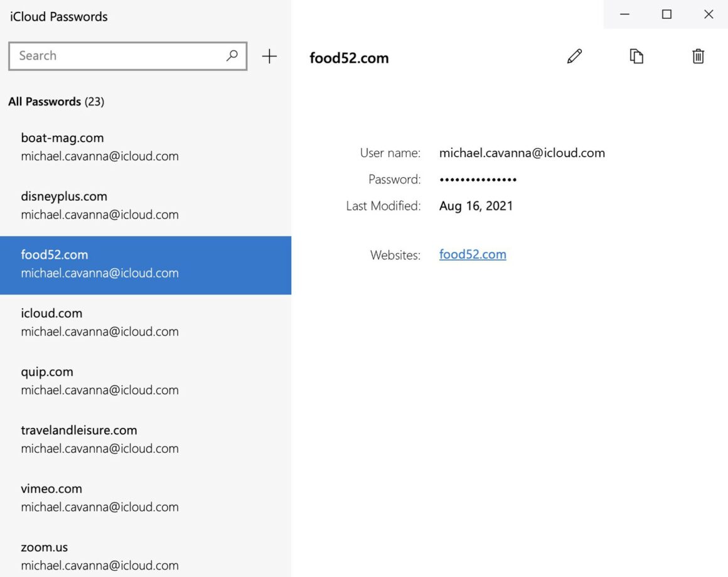
Task: Select the disneyplus.com password entry
Action: (x=99, y=205)
